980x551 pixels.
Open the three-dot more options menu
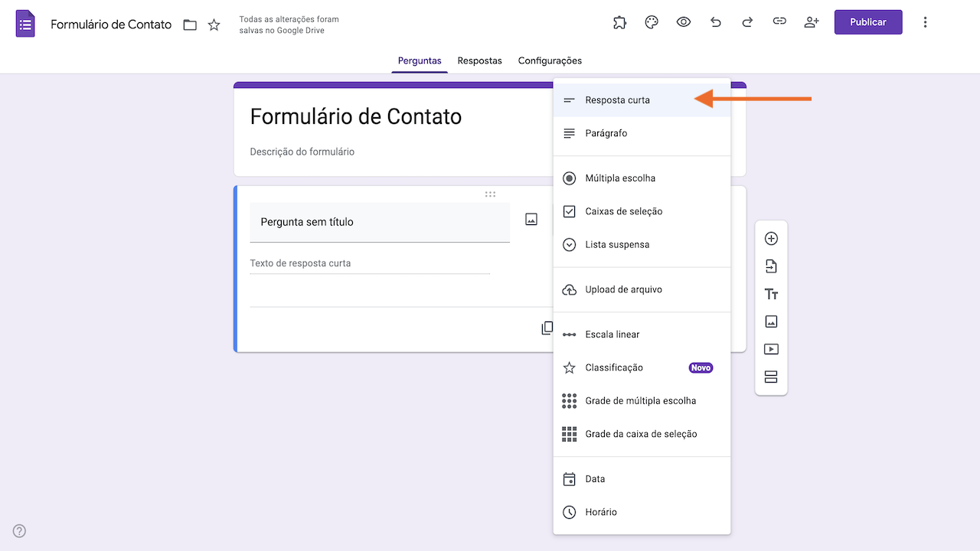(925, 22)
